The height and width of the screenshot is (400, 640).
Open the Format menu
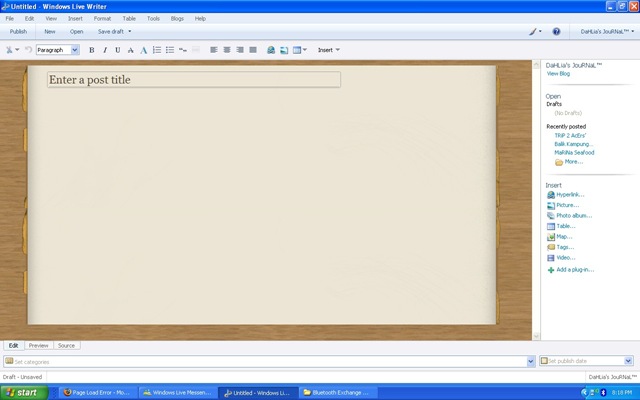tap(102, 18)
